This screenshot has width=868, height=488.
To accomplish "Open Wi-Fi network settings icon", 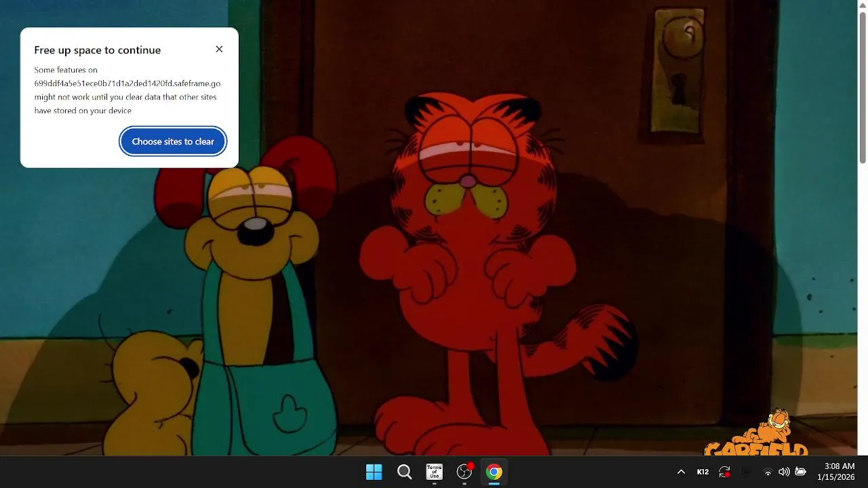I will tap(768, 472).
